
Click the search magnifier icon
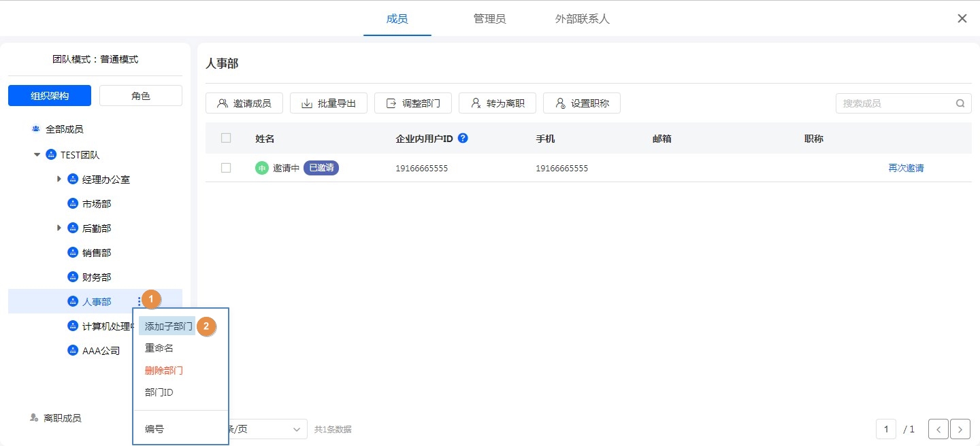pyautogui.click(x=960, y=103)
